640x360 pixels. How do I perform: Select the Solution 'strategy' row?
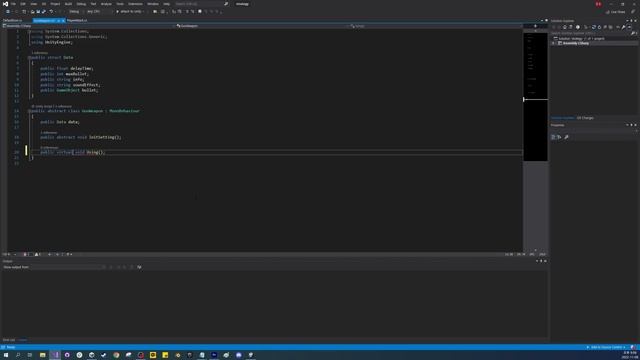click(594, 38)
